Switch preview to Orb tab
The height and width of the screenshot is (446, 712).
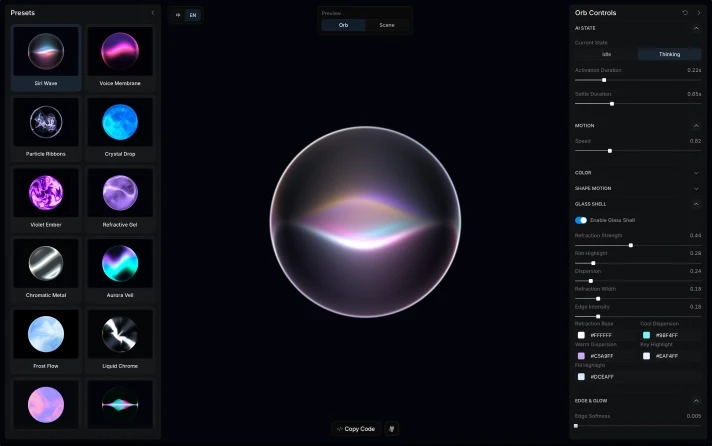click(x=343, y=25)
